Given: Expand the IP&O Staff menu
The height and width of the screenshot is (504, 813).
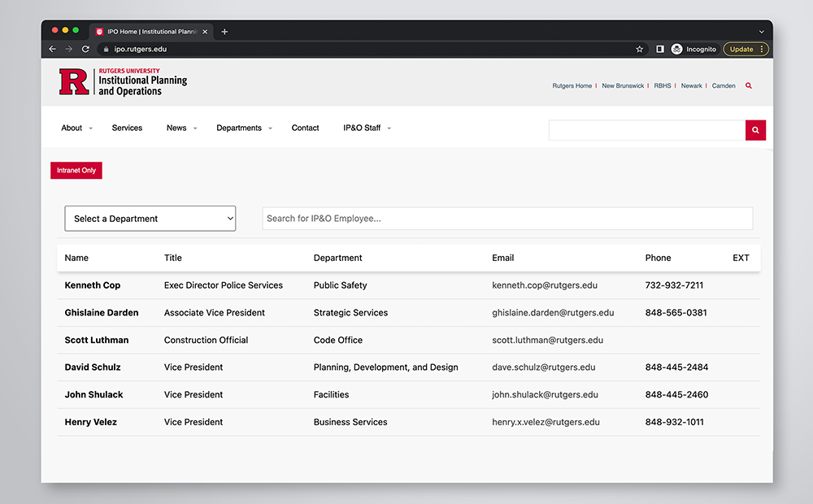Looking at the screenshot, I should coord(367,128).
